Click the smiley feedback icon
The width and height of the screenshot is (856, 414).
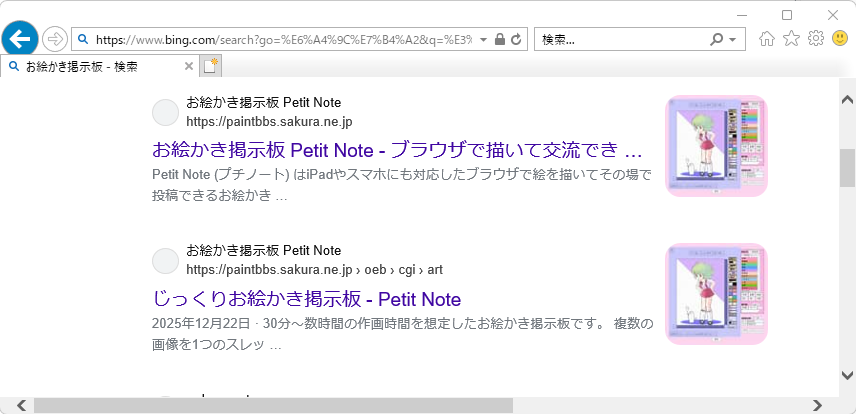840,38
